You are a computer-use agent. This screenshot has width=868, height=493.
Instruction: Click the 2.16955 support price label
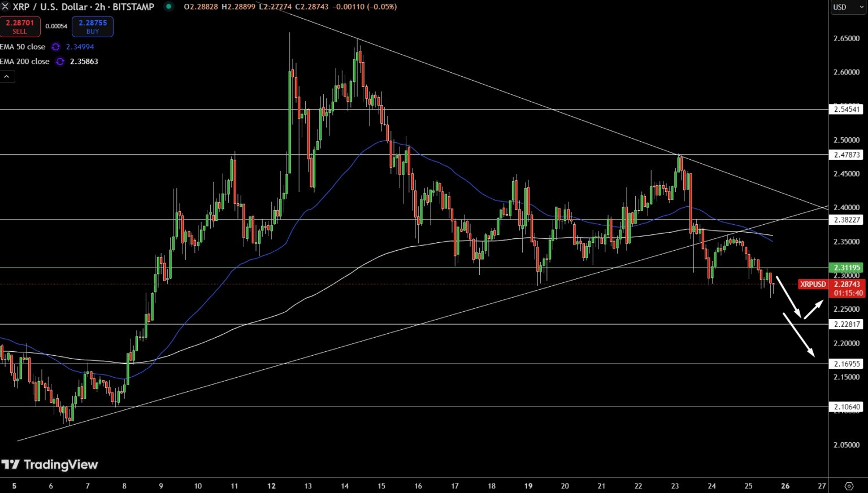pos(847,364)
